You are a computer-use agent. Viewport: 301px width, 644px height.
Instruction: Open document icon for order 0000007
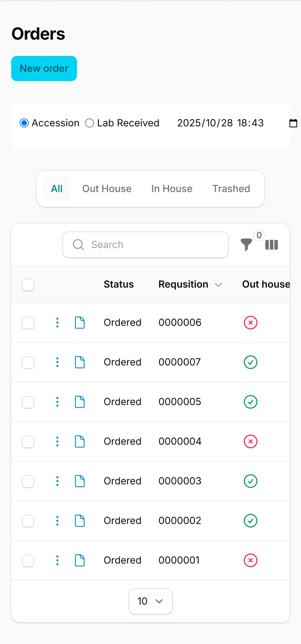point(80,362)
